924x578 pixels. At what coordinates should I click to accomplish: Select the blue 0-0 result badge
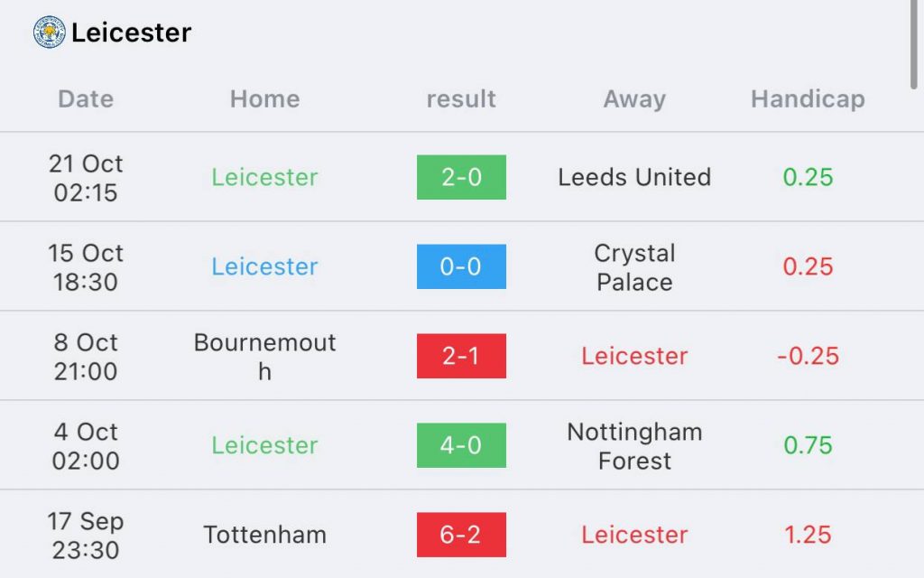(x=461, y=266)
